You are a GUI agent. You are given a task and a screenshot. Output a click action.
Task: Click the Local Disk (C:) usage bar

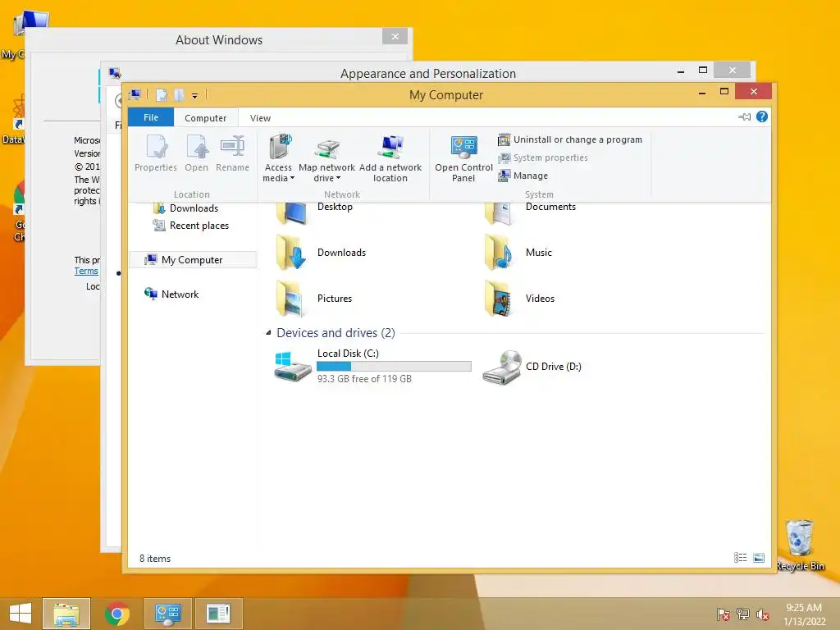point(394,367)
